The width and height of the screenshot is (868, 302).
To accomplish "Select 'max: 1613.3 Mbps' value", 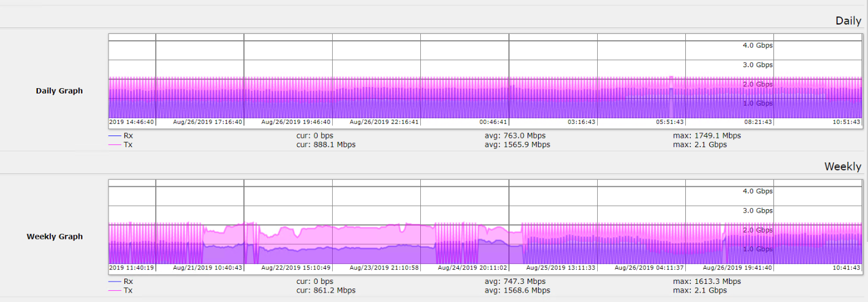I will (707, 282).
